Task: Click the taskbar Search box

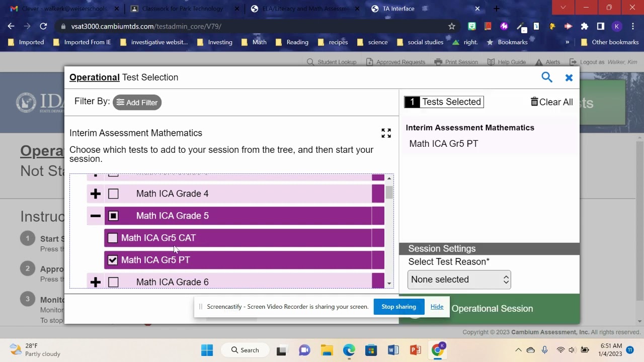Action: (x=245, y=350)
